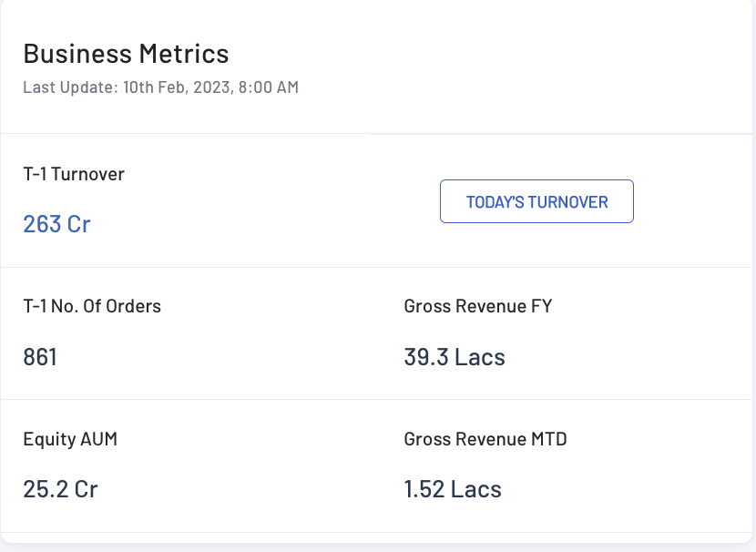Viewport: 756px width, 552px height.
Task: Select the T-1 Turnover label
Action: pos(74,174)
